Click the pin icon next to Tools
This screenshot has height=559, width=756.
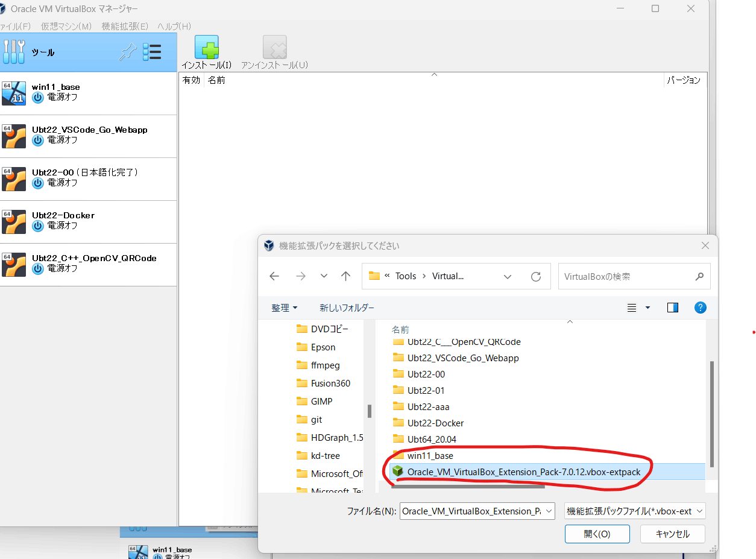(127, 52)
